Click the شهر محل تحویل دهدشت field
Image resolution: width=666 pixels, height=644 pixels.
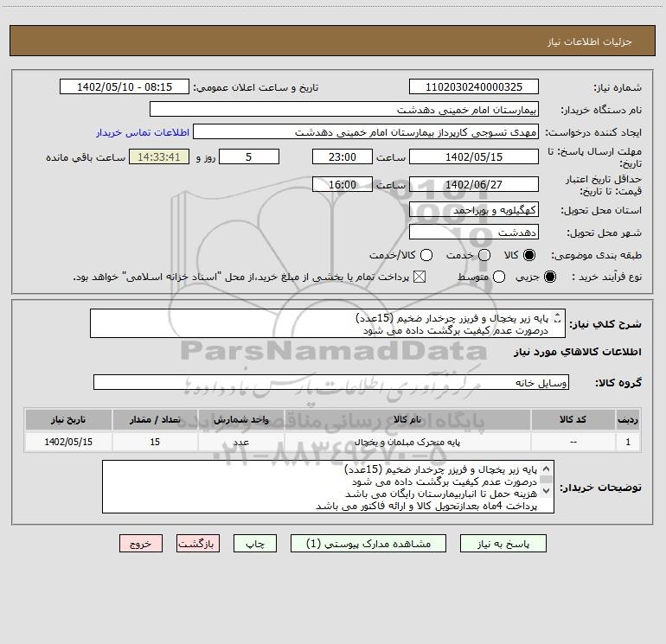pyautogui.click(x=474, y=233)
